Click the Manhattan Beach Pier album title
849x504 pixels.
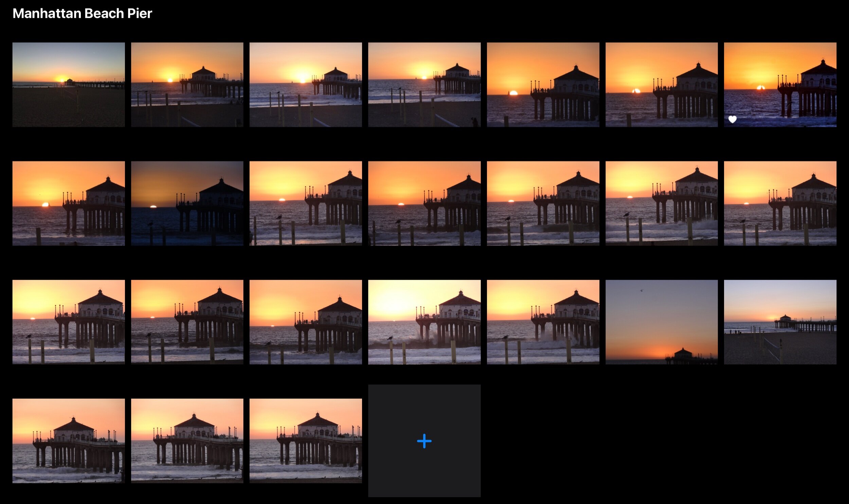(82, 14)
